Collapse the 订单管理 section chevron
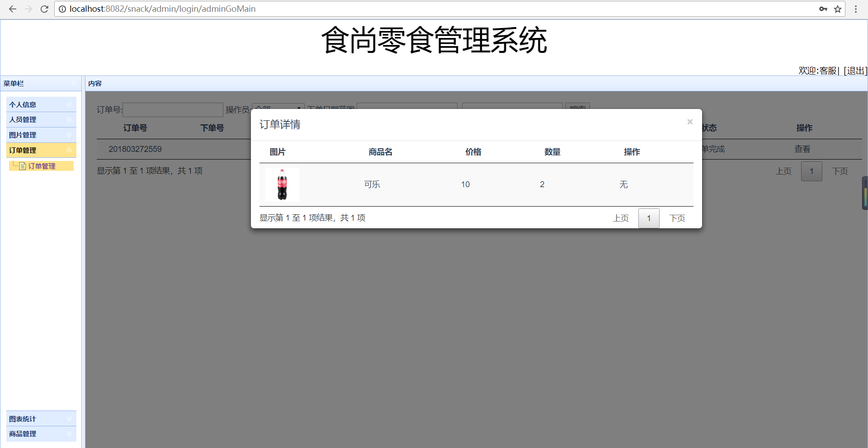 (69, 150)
